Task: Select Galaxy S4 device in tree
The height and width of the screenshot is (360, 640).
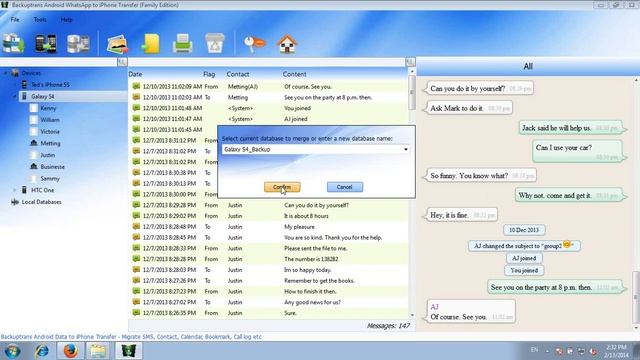Action: pyautogui.click(x=42, y=97)
